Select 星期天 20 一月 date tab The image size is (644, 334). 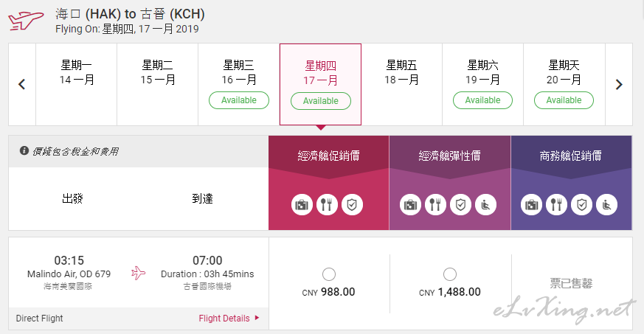coord(564,85)
